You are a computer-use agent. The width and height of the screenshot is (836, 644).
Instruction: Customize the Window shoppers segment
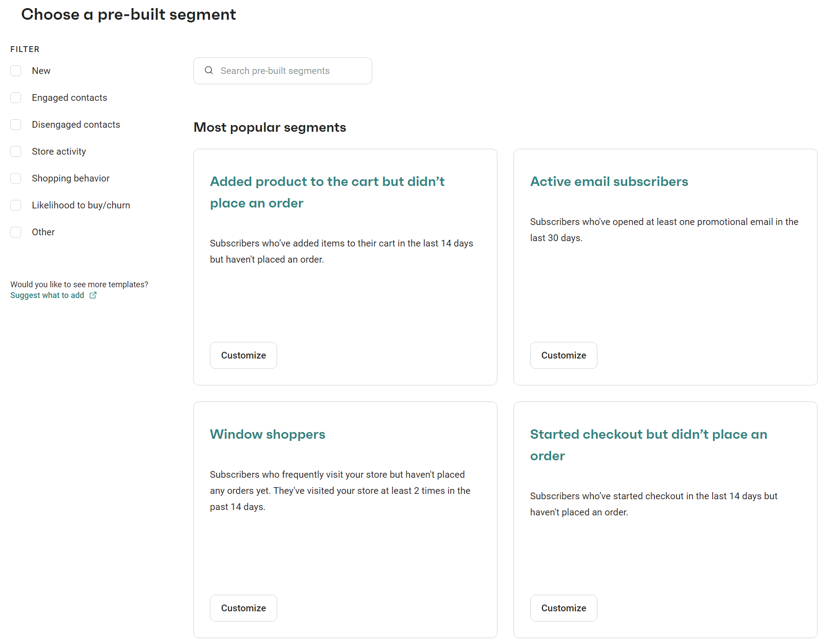coord(243,608)
